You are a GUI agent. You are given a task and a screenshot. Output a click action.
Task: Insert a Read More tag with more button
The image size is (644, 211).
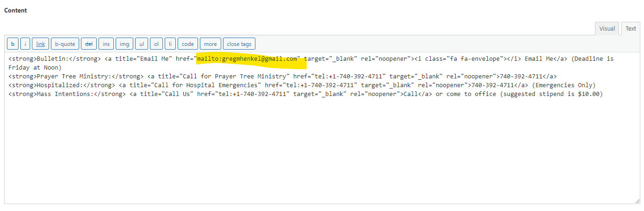[210, 44]
